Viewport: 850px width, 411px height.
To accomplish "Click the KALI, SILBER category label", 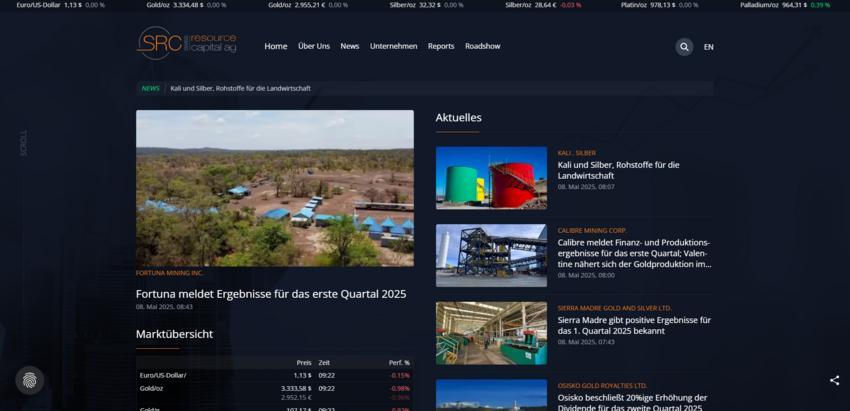I will 577,153.
